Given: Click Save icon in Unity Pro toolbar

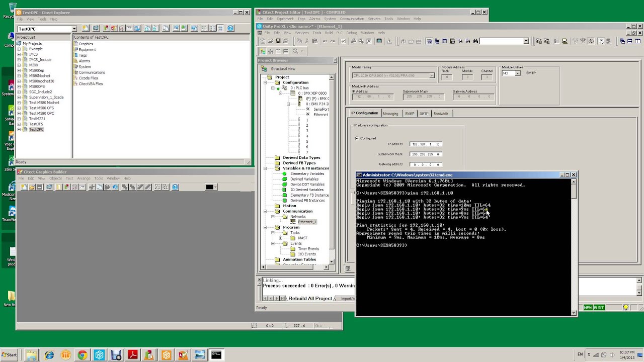Looking at the screenshot, I should (x=278, y=41).
